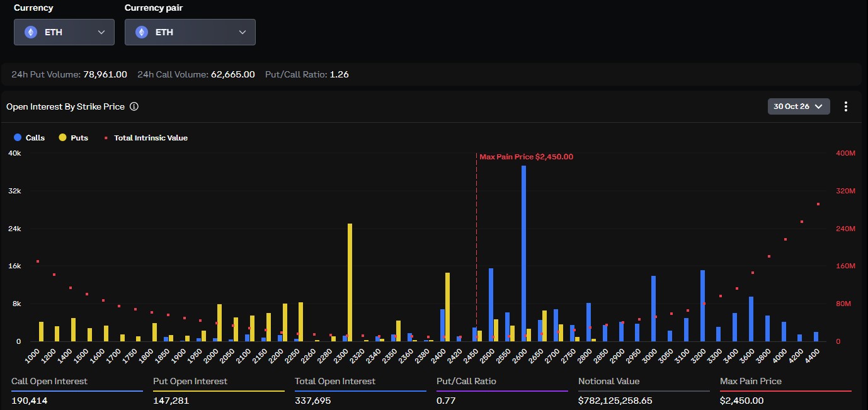The height and width of the screenshot is (410, 868).
Task: Click the Max Pain Price $2,450.00 chart label
Action: tap(526, 157)
